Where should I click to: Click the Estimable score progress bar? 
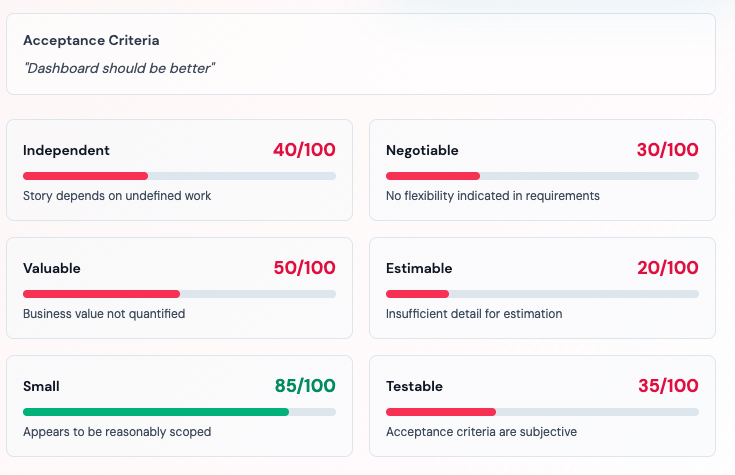[542, 294]
